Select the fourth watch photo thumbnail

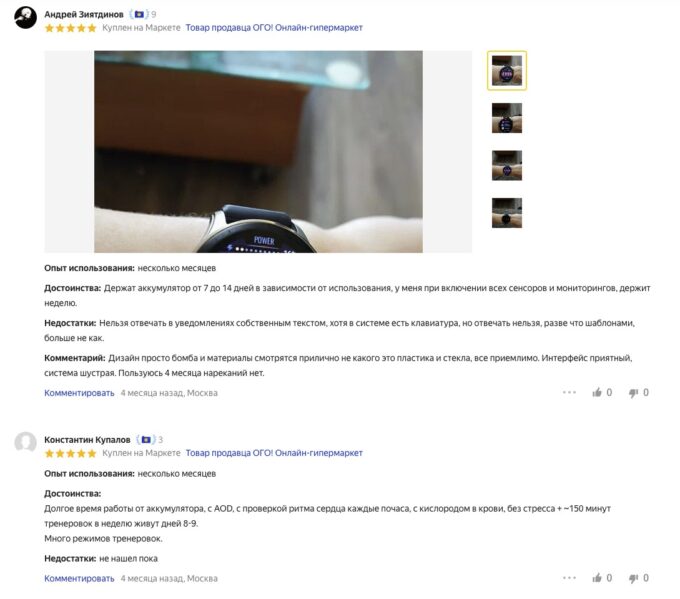click(x=507, y=213)
